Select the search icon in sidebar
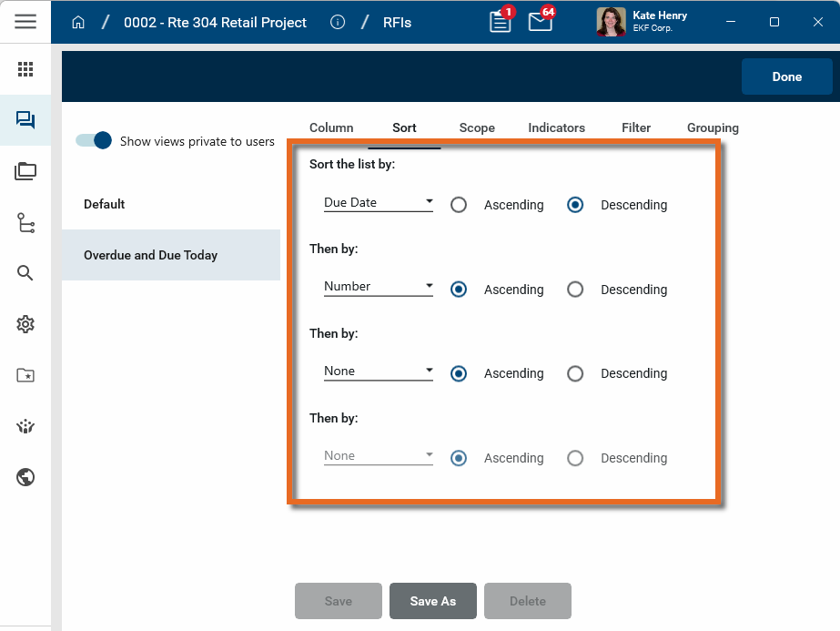The height and width of the screenshot is (631, 840). [x=25, y=273]
